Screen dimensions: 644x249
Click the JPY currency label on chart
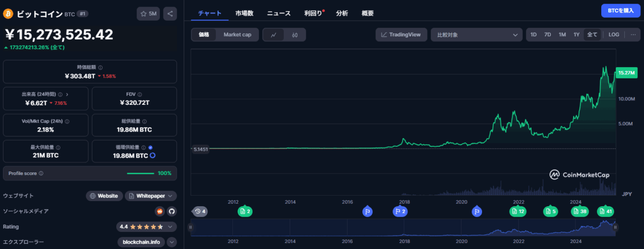click(627, 194)
